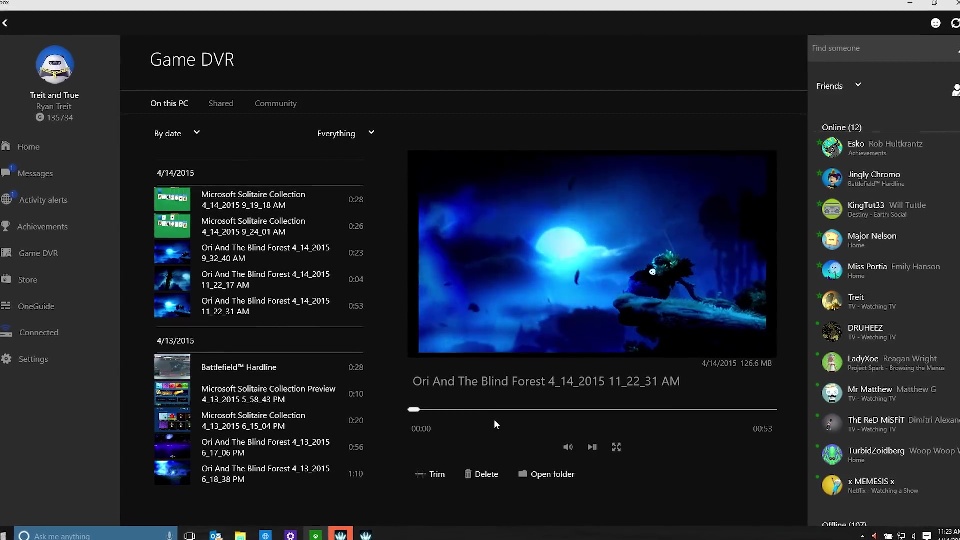Click the play/pause button under the video

pos(592,447)
